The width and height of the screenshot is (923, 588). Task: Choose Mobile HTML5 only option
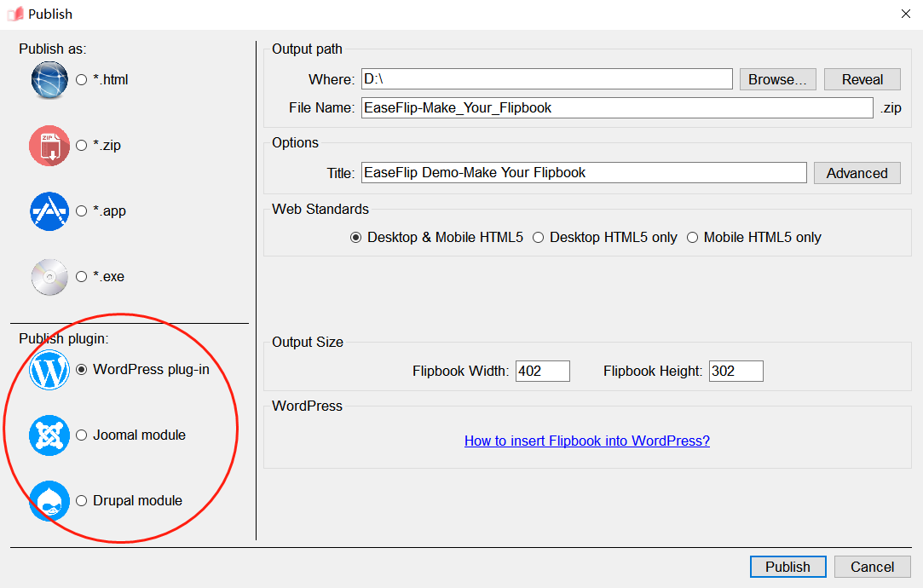click(693, 238)
